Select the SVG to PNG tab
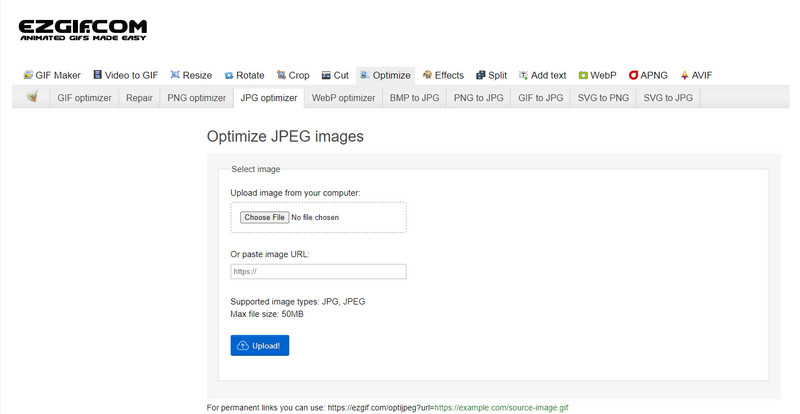800x414 pixels. click(x=603, y=98)
